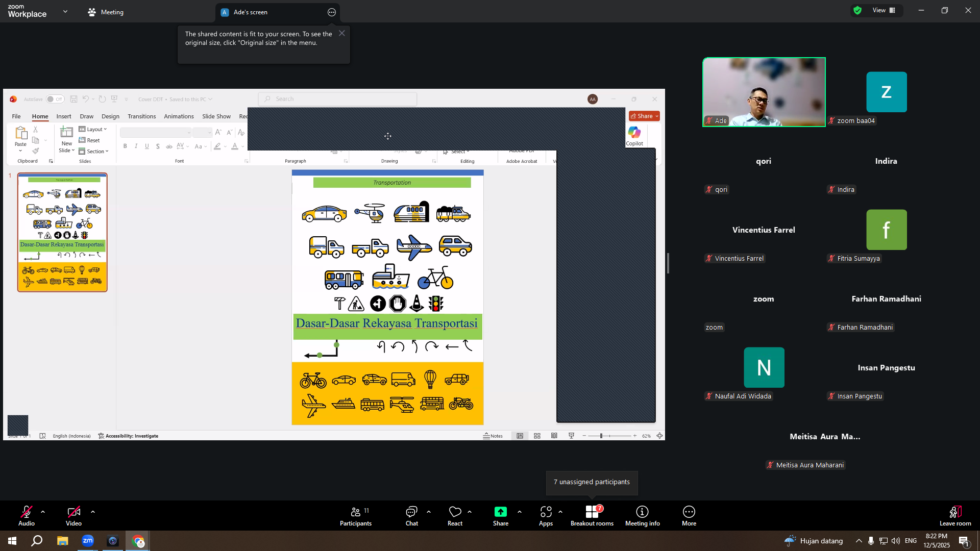980x551 pixels.
Task: Unmute the Audio microphone button
Action: click(x=27, y=516)
